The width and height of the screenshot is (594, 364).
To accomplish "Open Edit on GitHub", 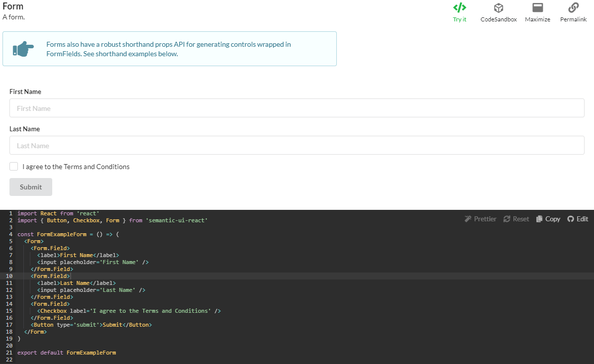I will pos(578,219).
